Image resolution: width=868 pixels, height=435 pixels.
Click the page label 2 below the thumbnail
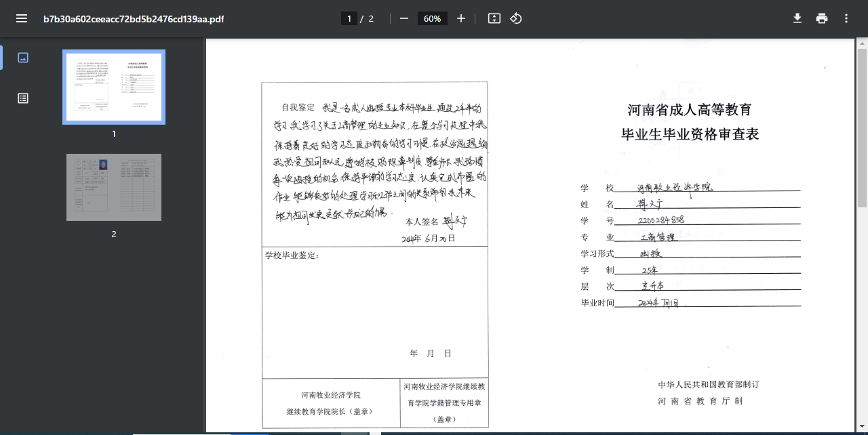(114, 234)
